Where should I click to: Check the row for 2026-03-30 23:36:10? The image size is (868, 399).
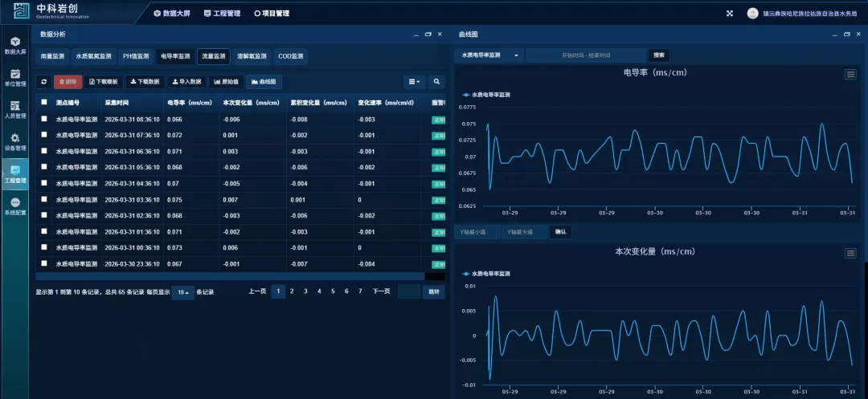pos(44,263)
